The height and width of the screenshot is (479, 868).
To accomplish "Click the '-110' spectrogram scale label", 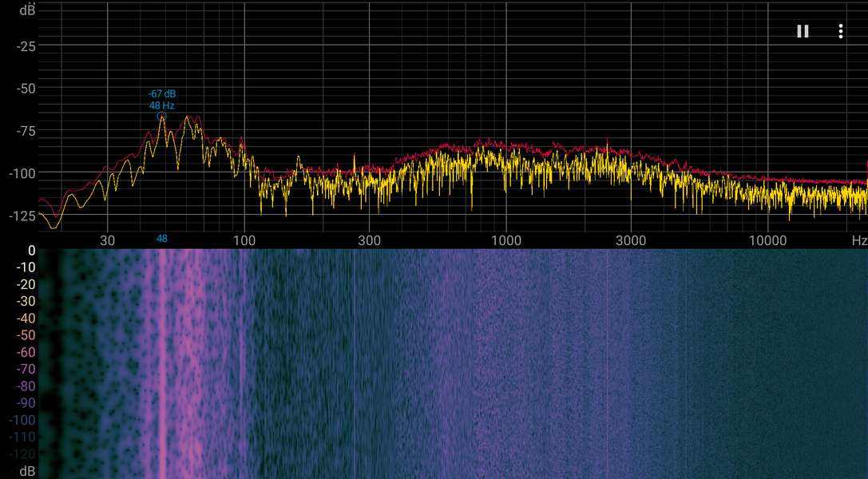I will [x=22, y=437].
